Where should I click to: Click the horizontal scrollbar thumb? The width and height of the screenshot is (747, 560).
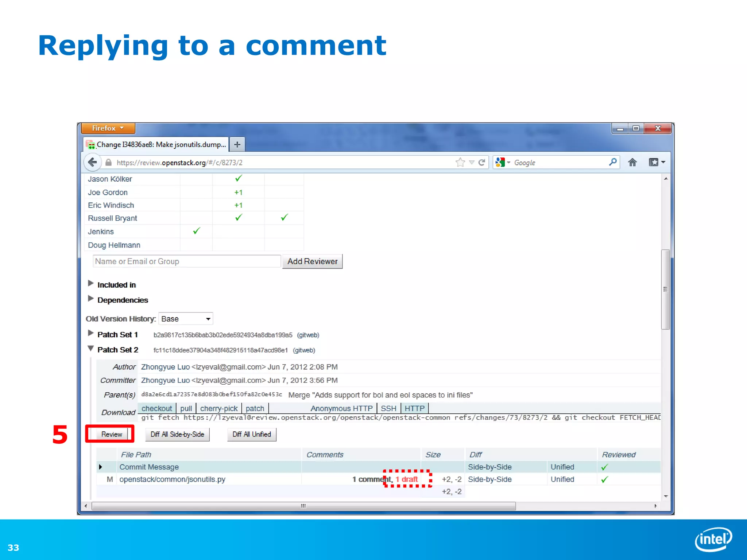click(303, 506)
